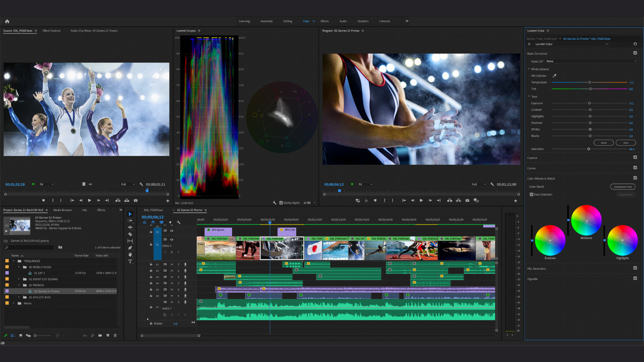644x362 pixels.
Task: Collapse the Tone section
Action: [529, 97]
